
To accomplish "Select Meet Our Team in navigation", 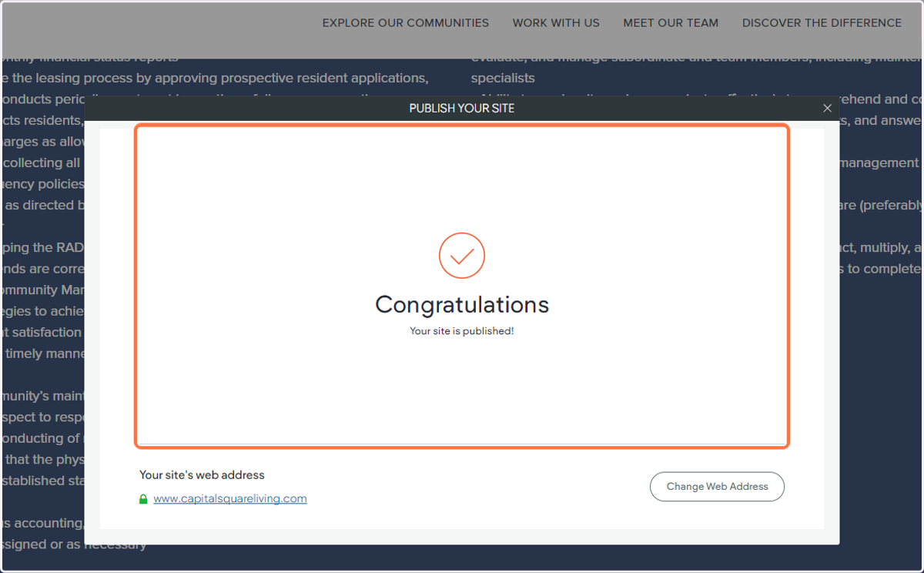I will (671, 23).
